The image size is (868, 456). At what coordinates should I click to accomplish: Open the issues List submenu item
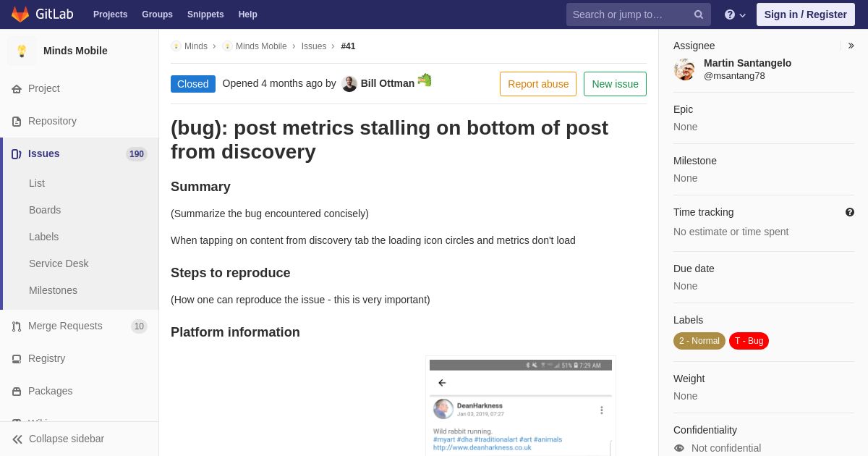pyautogui.click(x=37, y=183)
